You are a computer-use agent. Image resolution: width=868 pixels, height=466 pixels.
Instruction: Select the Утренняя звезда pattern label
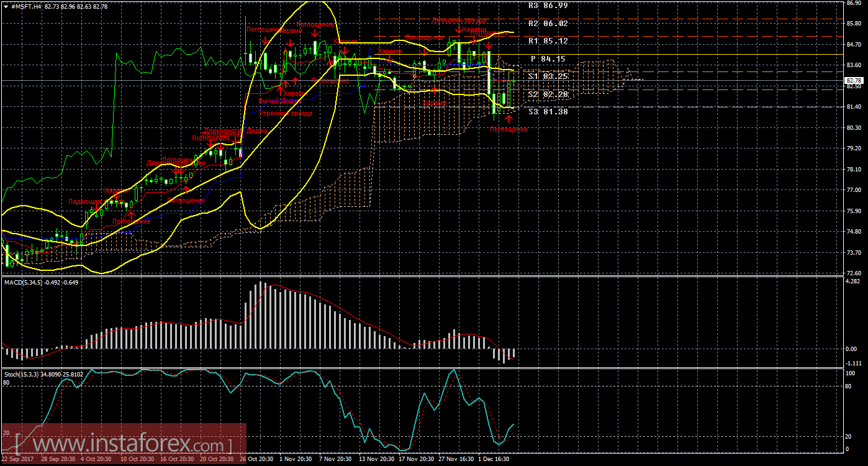[286, 113]
